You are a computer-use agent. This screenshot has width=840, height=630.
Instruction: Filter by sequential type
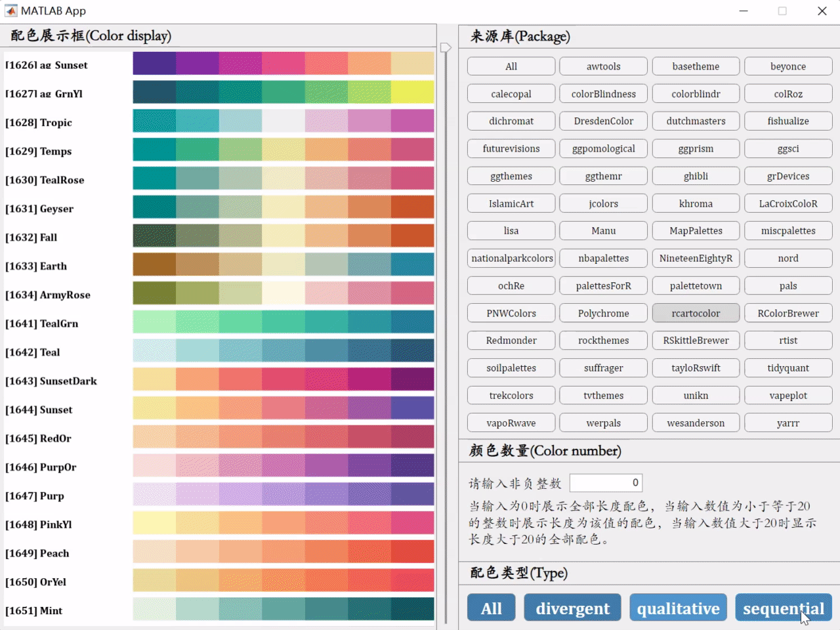(x=784, y=608)
